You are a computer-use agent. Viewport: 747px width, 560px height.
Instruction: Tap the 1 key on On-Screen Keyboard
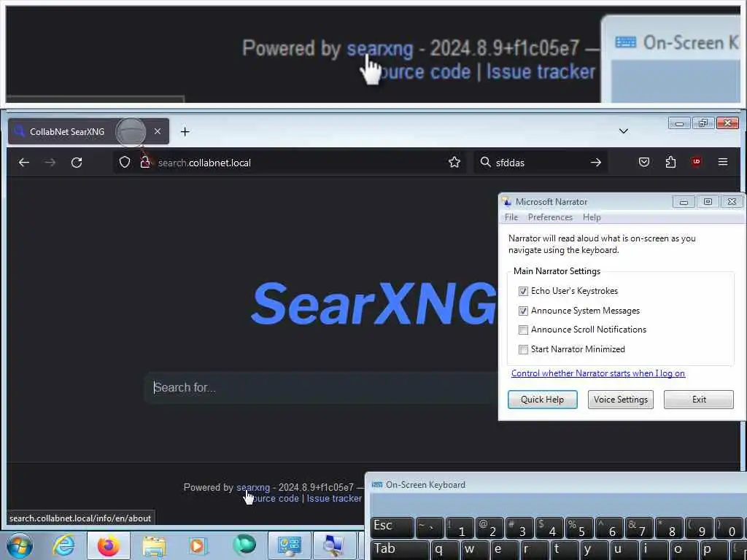(x=460, y=528)
